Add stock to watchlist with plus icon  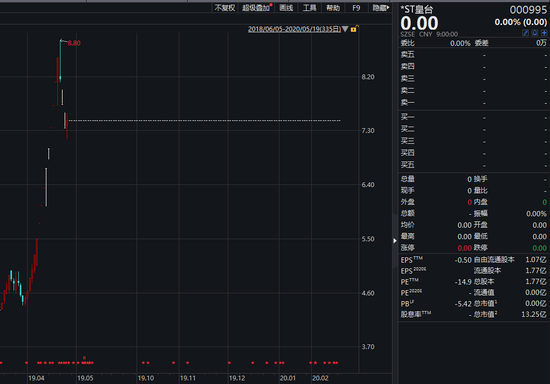tap(544, 33)
